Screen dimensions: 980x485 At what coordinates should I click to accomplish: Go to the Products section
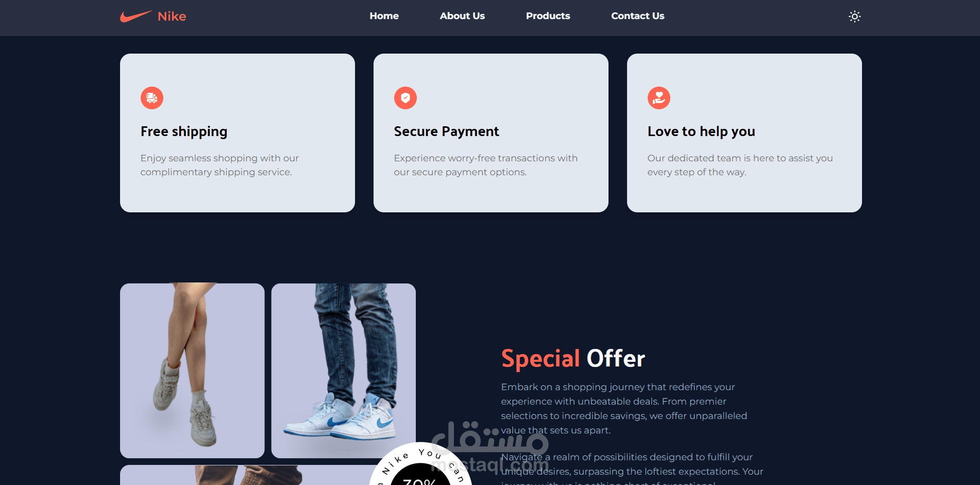pyautogui.click(x=548, y=16)
